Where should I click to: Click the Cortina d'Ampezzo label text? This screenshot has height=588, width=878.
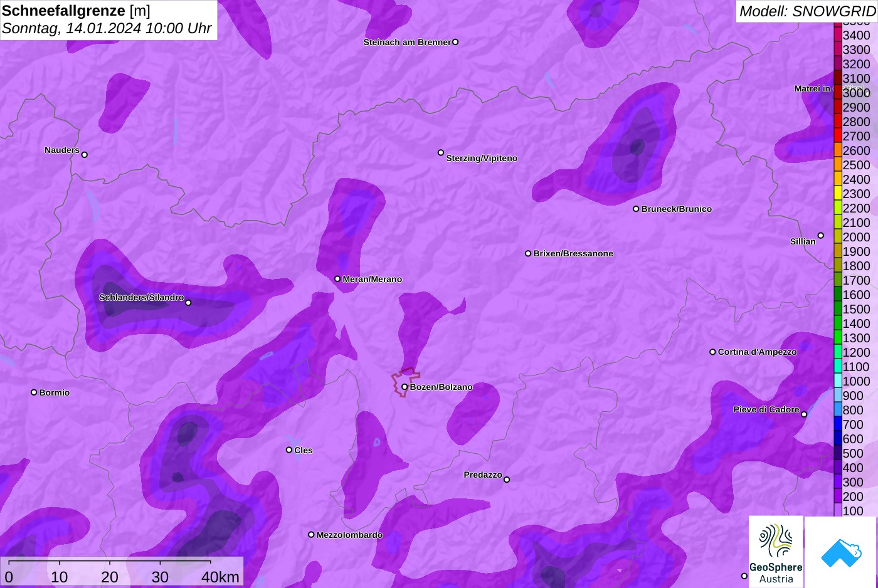click(758, 352)
